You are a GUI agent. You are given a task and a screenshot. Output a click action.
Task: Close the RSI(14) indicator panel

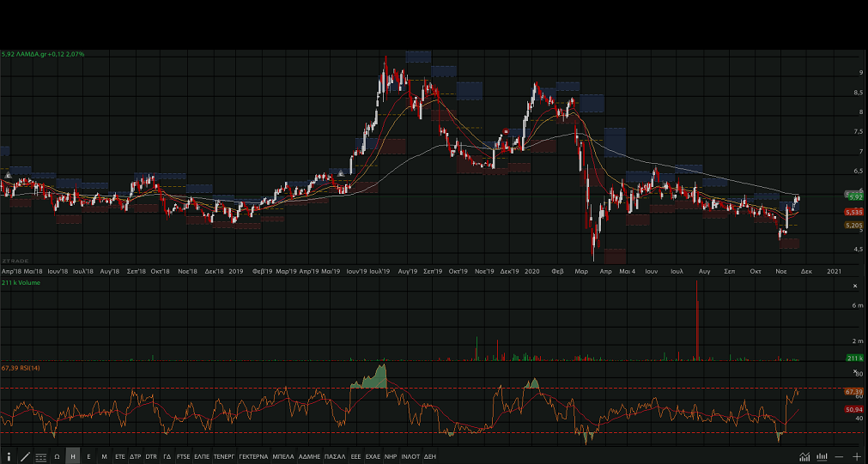tap(854, 371)
